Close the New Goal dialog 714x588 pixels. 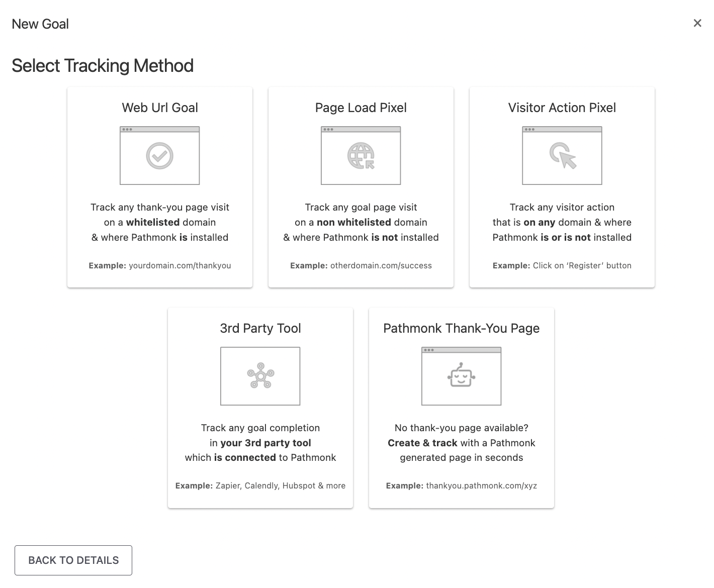point(697,23)
